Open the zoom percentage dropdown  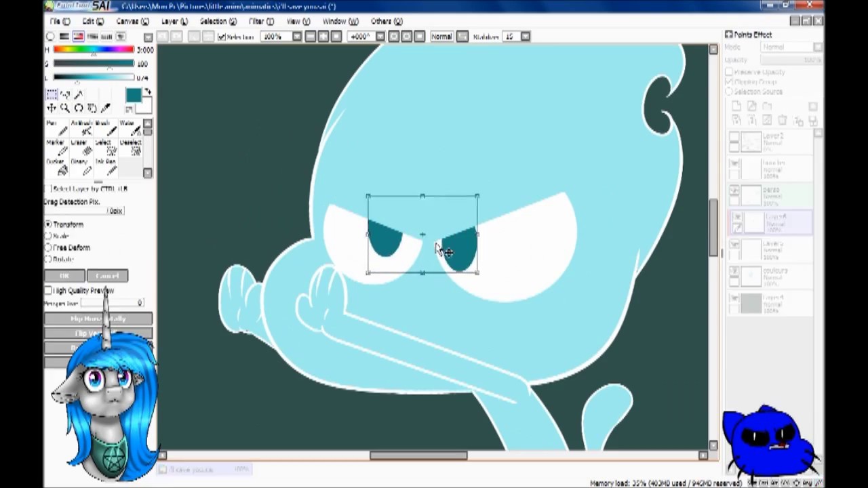[296, 37]
